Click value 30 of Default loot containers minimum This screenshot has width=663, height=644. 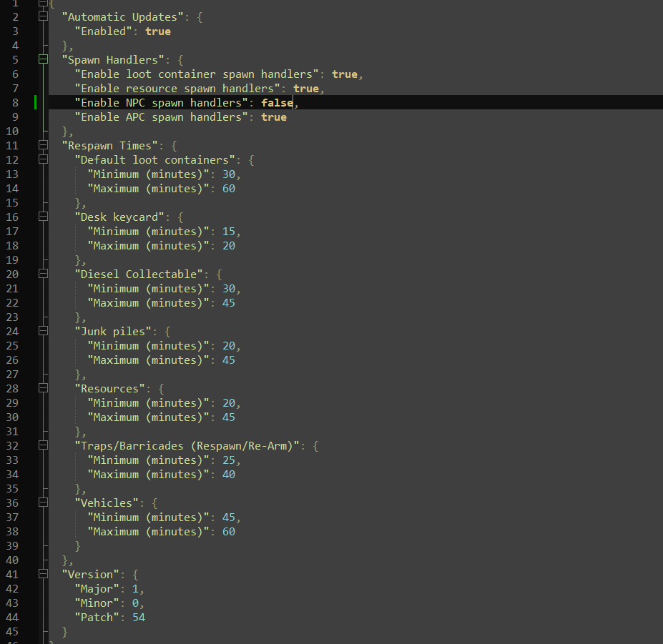click(x=229, y=174)
